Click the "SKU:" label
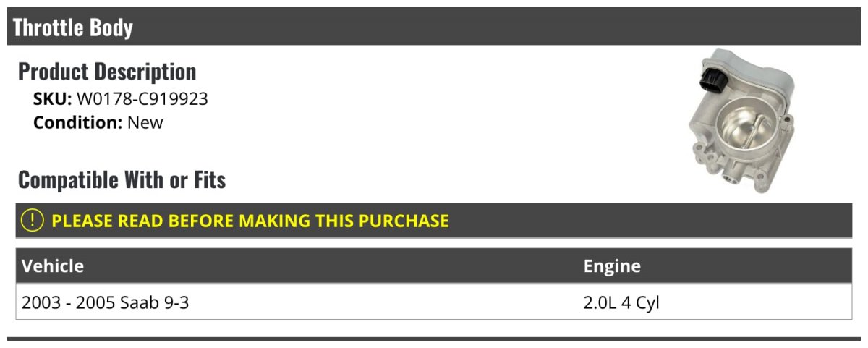868x348 pixels. (52, 99)
